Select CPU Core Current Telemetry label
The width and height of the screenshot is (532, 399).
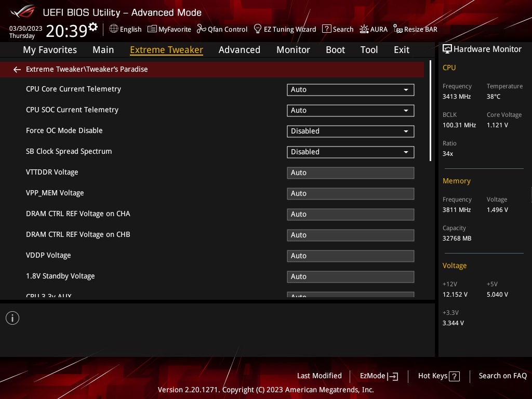74,89
